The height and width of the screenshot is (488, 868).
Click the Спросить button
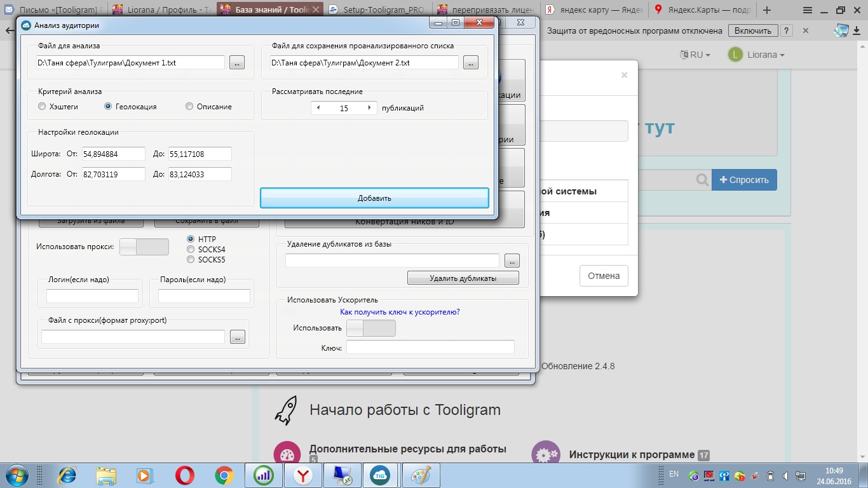pos(744,180)
